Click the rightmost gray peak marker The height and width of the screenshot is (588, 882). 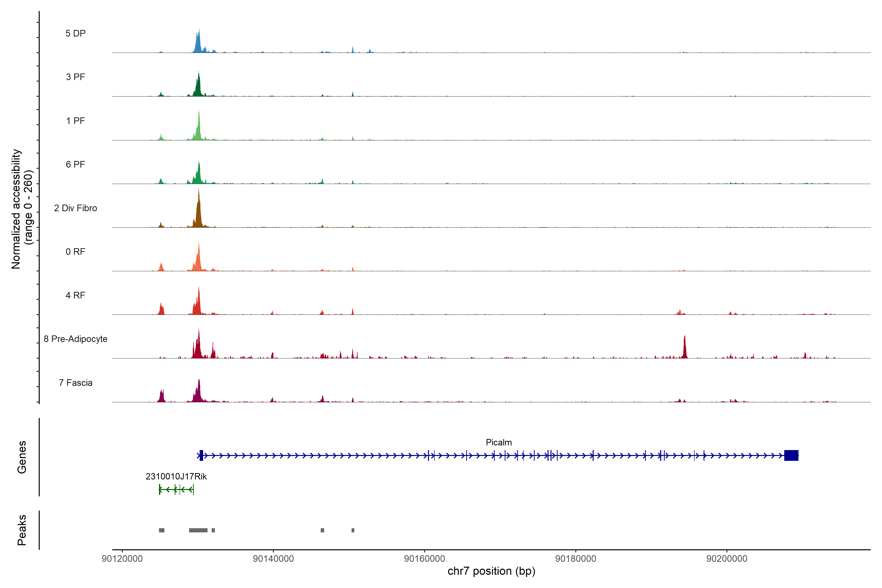(353, 530)
